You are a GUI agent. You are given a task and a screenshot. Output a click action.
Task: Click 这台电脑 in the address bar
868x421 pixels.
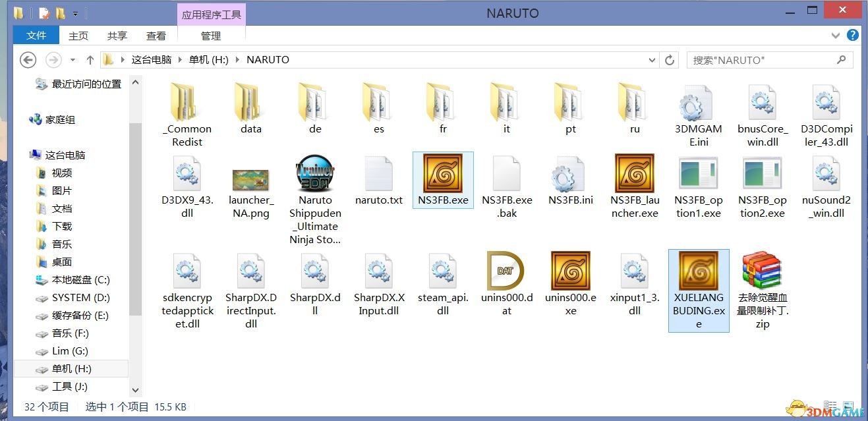click(x=151, y=59)
